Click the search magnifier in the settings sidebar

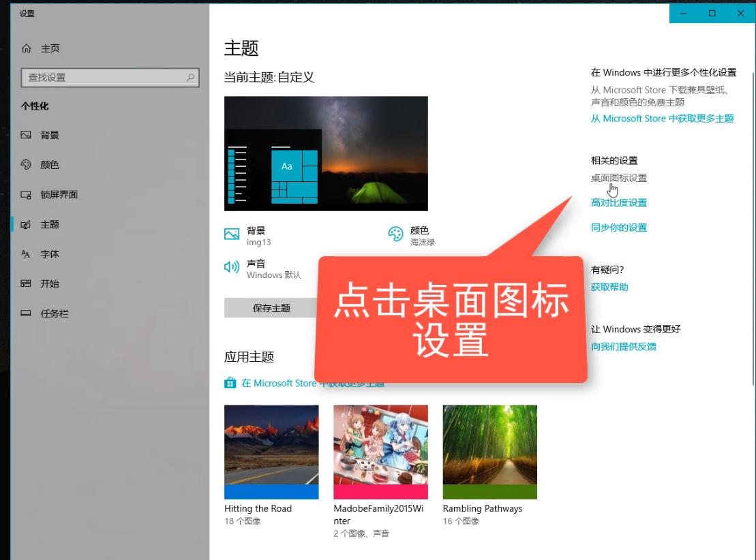pyautogui.click(x=190, y=77)
